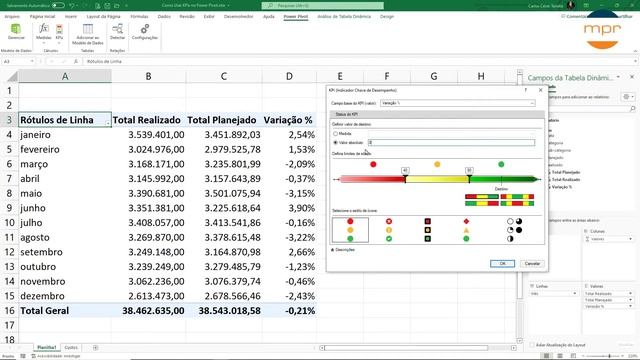The height and width of the screenshot is (360, 640).
Task: Click the absolute value input field
Action: click(451, 142)
